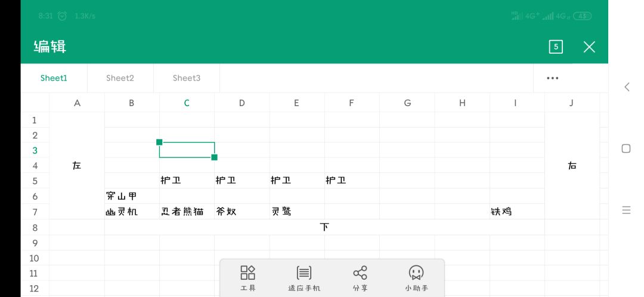Open the 分享 share option

(x=360, y=278)
